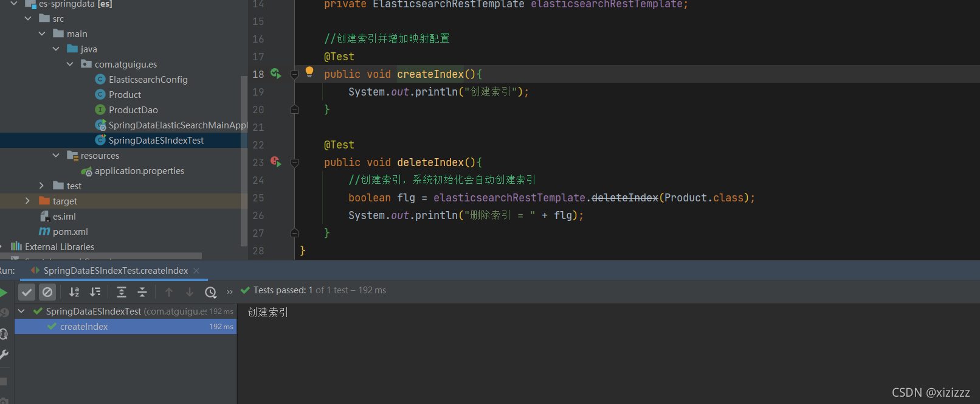This screenshot has width=980, height=404.
Task: Click createIndex method name in editor
Action: [x=430, y=74]
